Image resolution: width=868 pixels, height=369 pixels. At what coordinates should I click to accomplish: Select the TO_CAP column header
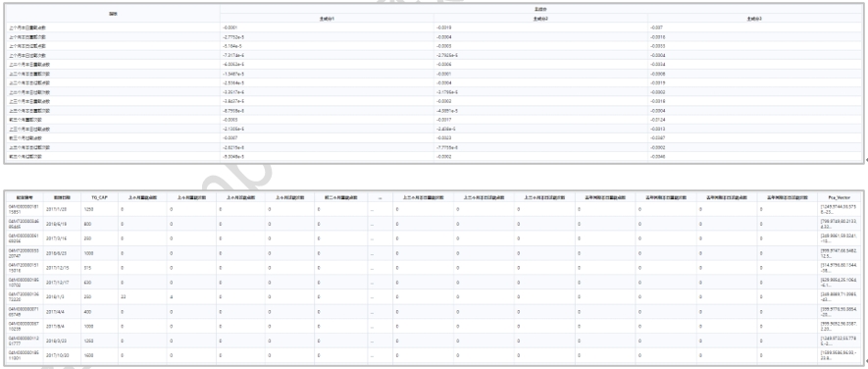99,197
